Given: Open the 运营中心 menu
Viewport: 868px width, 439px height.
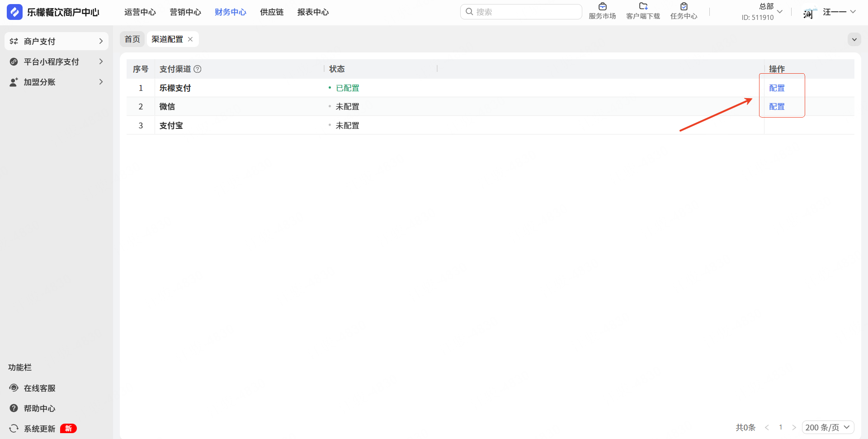Looking at the screenshot, I should [x=140, y=12].
